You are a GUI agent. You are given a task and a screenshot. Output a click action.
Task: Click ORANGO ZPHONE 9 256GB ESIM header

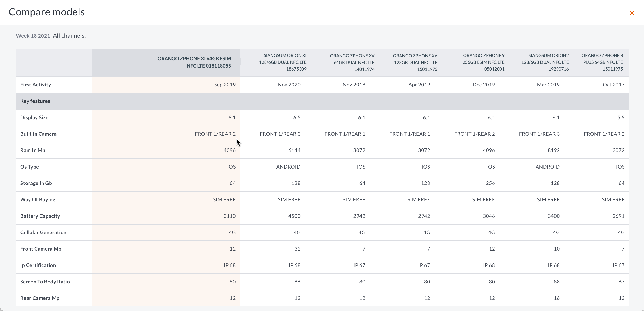(484, 62)
